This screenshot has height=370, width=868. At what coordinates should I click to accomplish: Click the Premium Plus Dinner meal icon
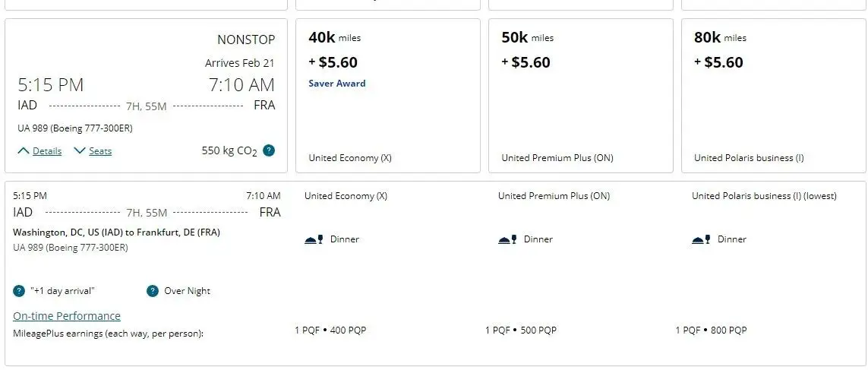click(x=507, y=239)
